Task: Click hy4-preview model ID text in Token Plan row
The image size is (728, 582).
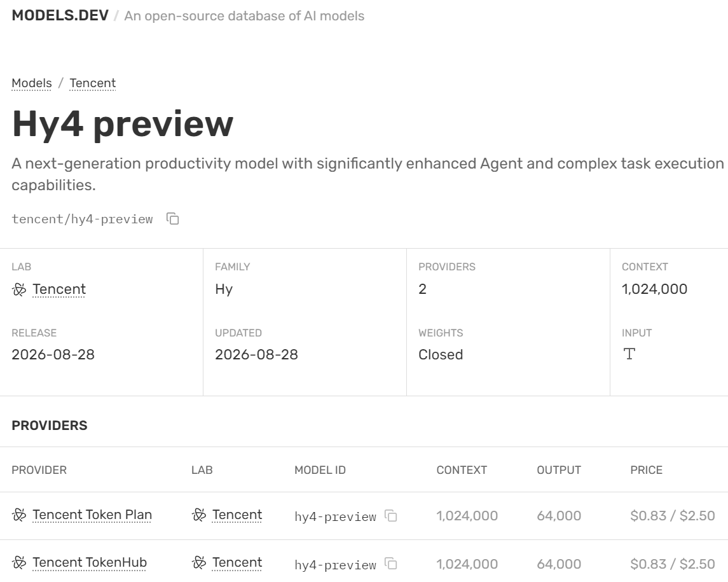Action: click(x=335, y=516)
